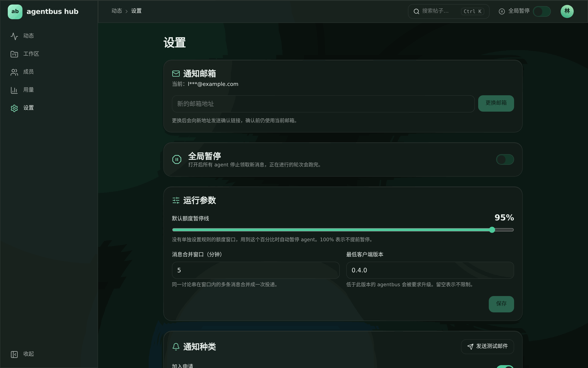Click the 更换邮箱 button
Viewport: 588px width, 368px height.
pyautogui.click(x=496, y=103)
